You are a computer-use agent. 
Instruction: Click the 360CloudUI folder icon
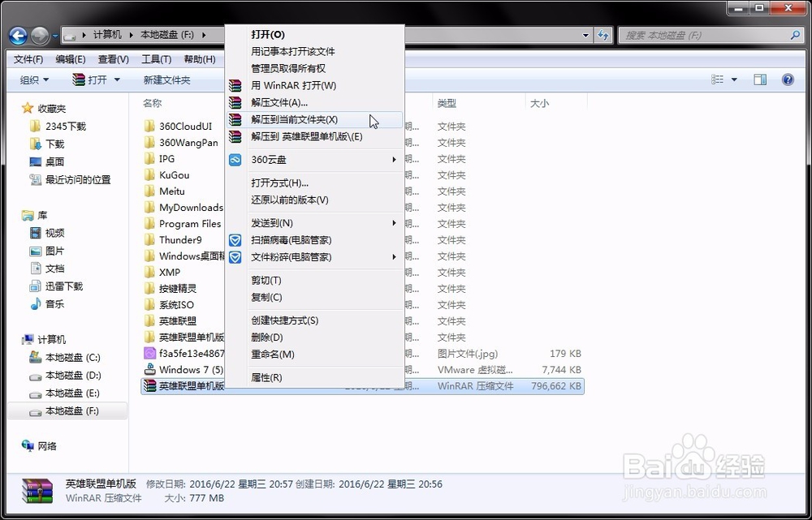[149, 127]
